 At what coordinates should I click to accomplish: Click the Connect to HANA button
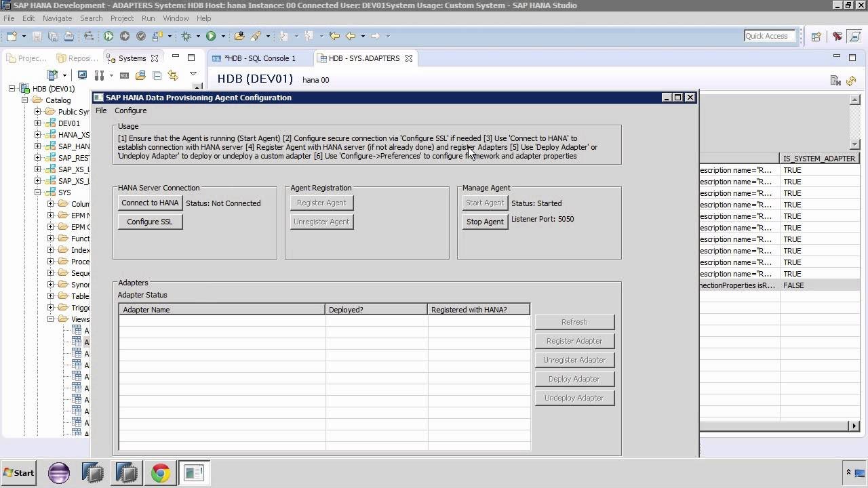(x=150, y=203)
